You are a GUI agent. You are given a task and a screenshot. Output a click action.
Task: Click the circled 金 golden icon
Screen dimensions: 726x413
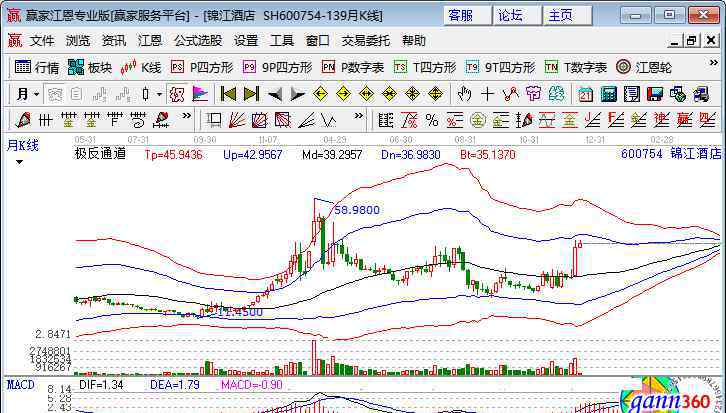[x=478, y=120]
